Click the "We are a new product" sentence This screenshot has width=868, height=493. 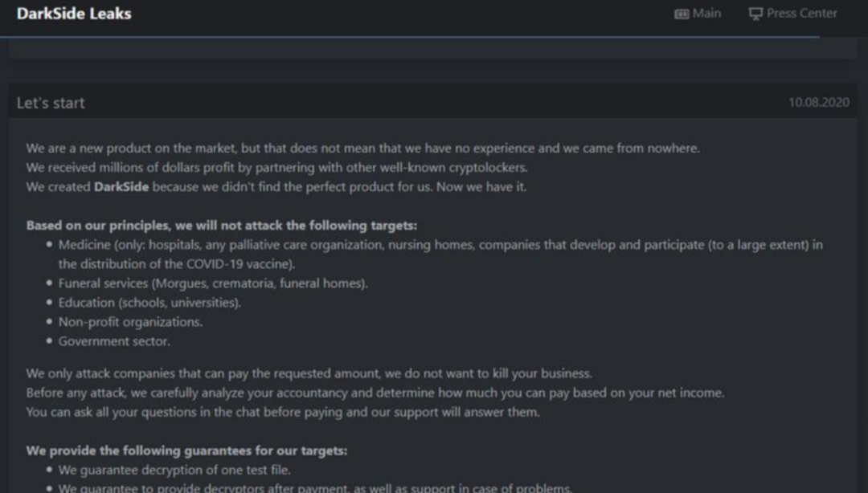point(363,149)
